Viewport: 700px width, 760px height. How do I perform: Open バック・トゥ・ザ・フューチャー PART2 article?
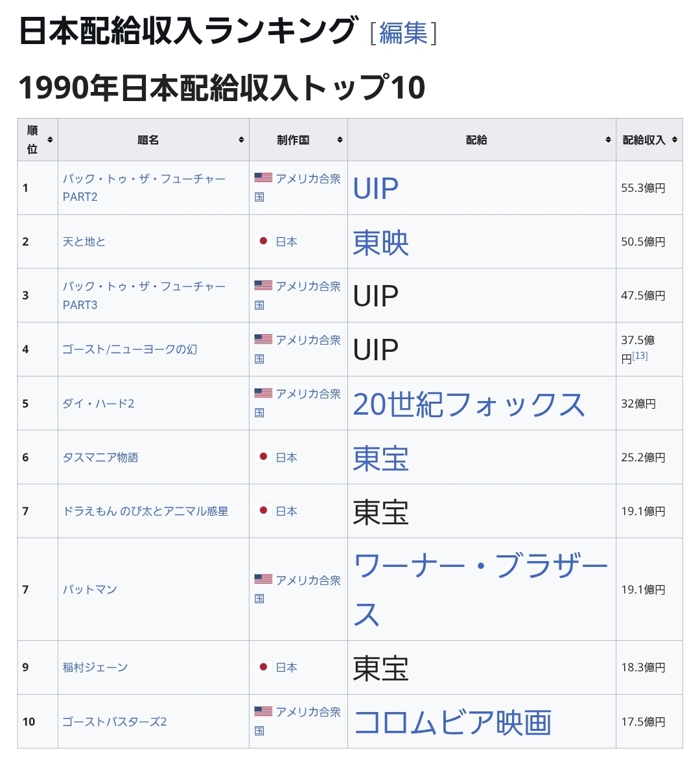point(144,179)
